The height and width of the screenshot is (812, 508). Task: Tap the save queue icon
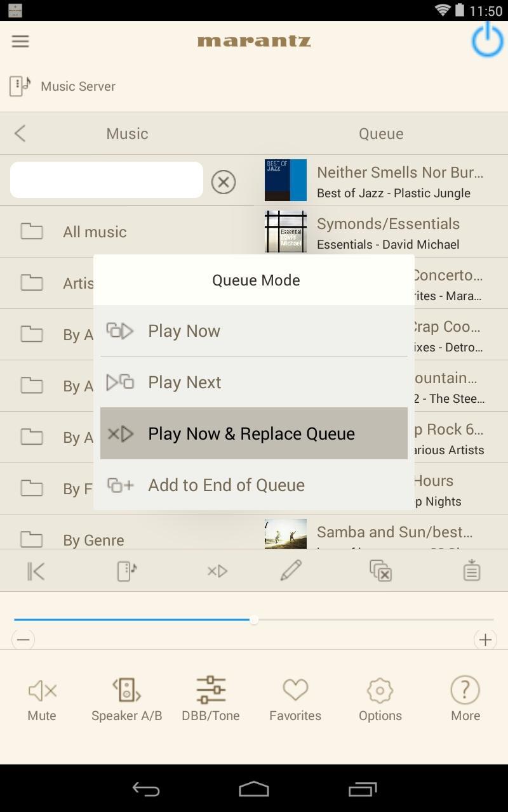coord(471,571)
